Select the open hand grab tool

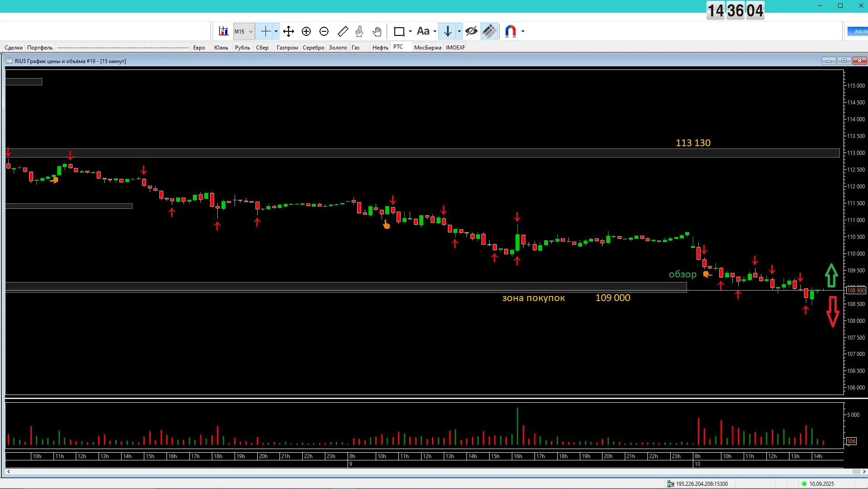[377, 31]
